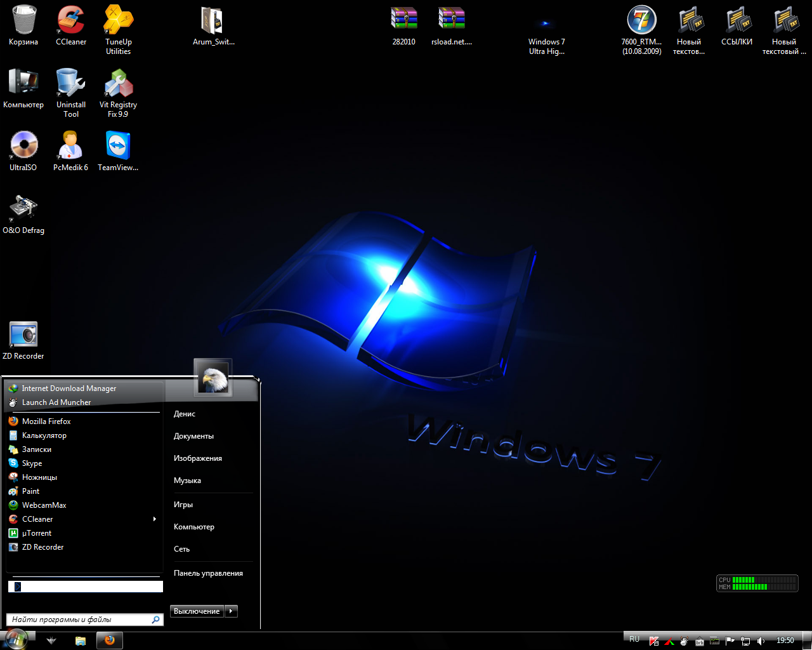
Task: Open 7600_RTM (10.08.2009) desktop icon
Action: click(642, 30)
